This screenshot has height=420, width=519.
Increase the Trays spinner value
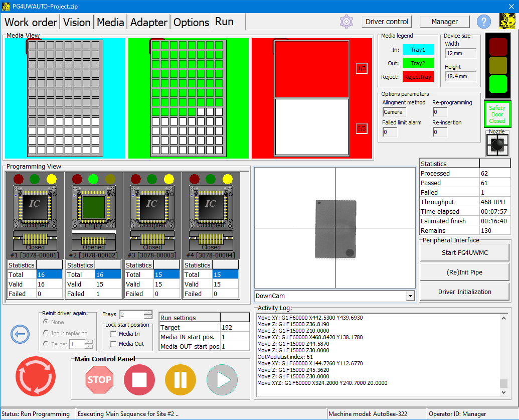148,312
